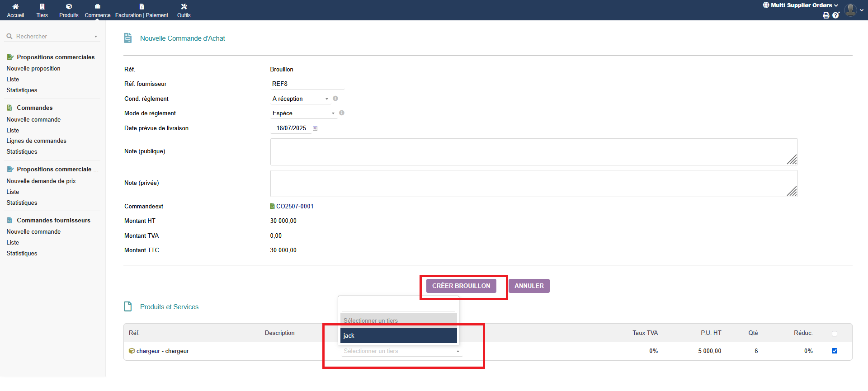The height and width of the screenshot is (391, 868).
Task: Open the Facturation | Paiement menu
Action: pos(142,10)
